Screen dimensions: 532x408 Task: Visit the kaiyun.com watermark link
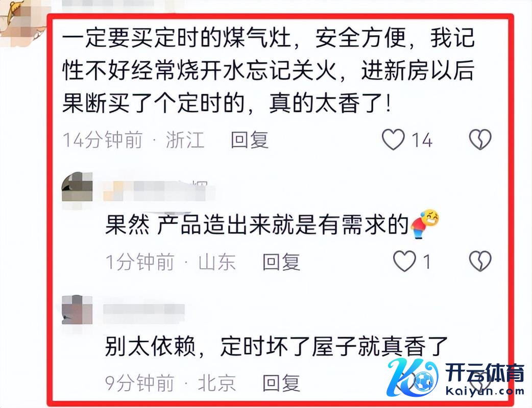point(484,391)
